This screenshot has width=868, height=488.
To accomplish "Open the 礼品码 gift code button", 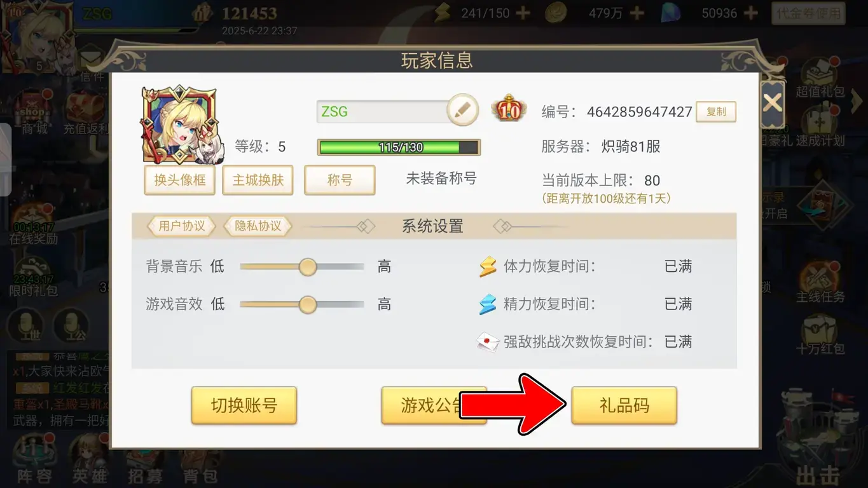I will pyautogui.click(x=624, y=405).
